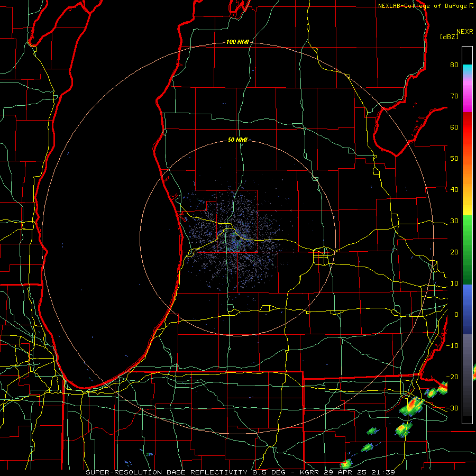Click the 50 NMI range ring label
The width and height of the screenshot is (476, 476).
[x=237, y=140]
